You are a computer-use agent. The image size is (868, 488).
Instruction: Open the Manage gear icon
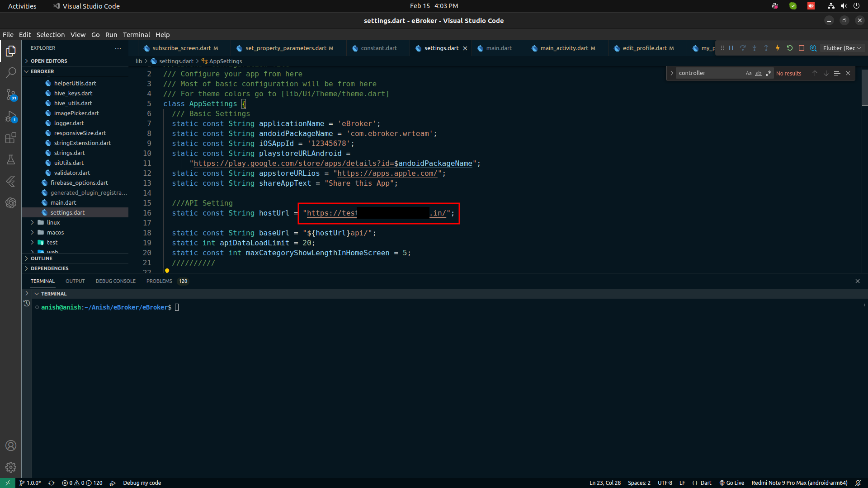tap(11, 467)
